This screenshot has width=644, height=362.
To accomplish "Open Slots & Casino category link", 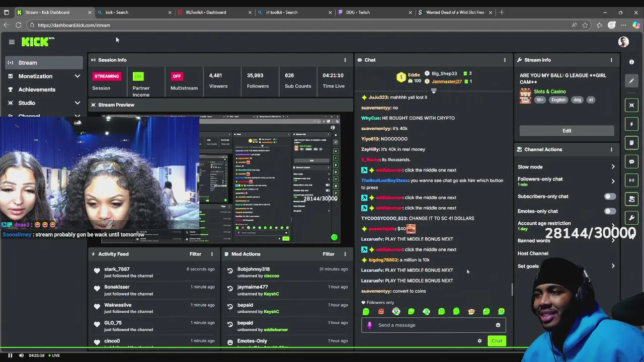I will [550, 92].
